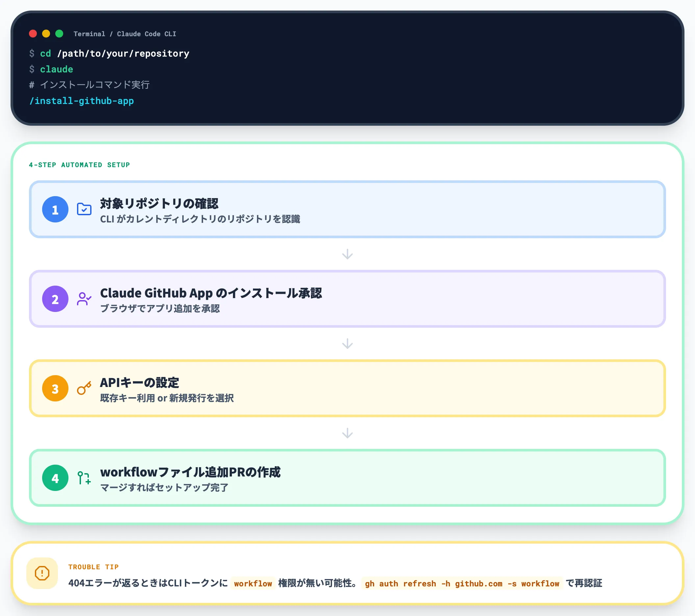
Task: Click the orange number 3 badge
Action: (x=55, y=388)
